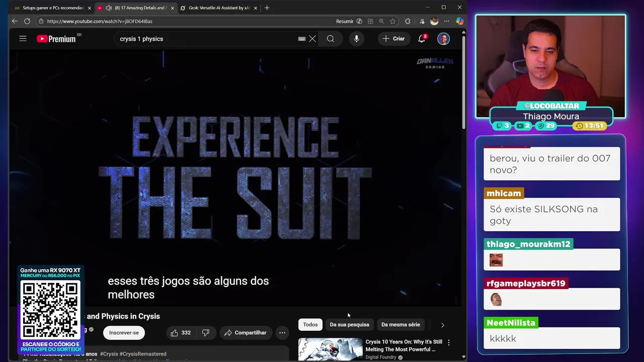The width and height of the screenshot is (644, 362).
Task: View site information lock icon
Action: tap(41, 21)
